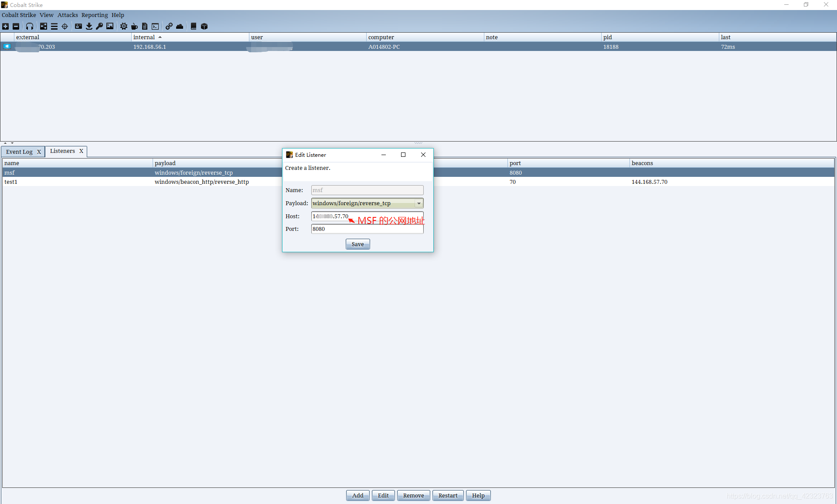This screenshot has width=837, height=504.
Task: Open the Attacks menu
Action: [68, 15]
